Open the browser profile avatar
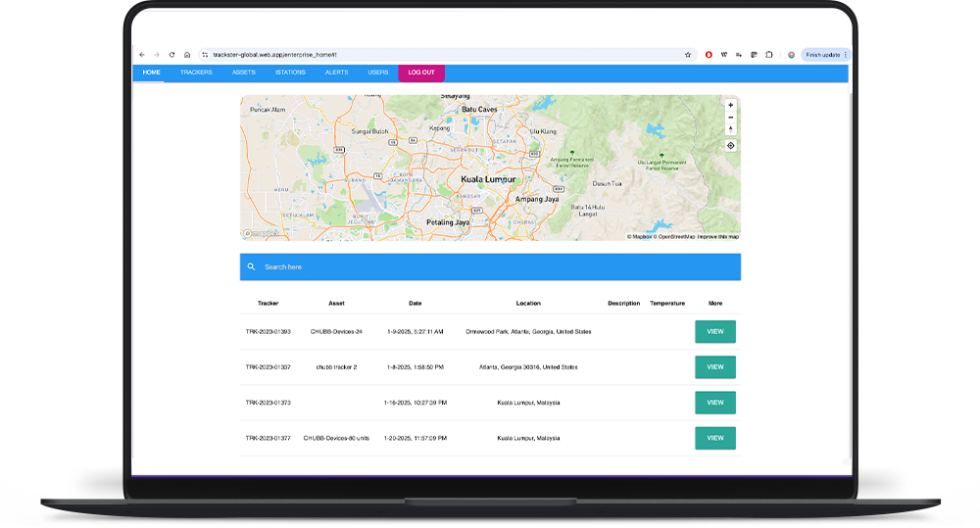This screenshot has height=528, width=980. tap(791, 55)
